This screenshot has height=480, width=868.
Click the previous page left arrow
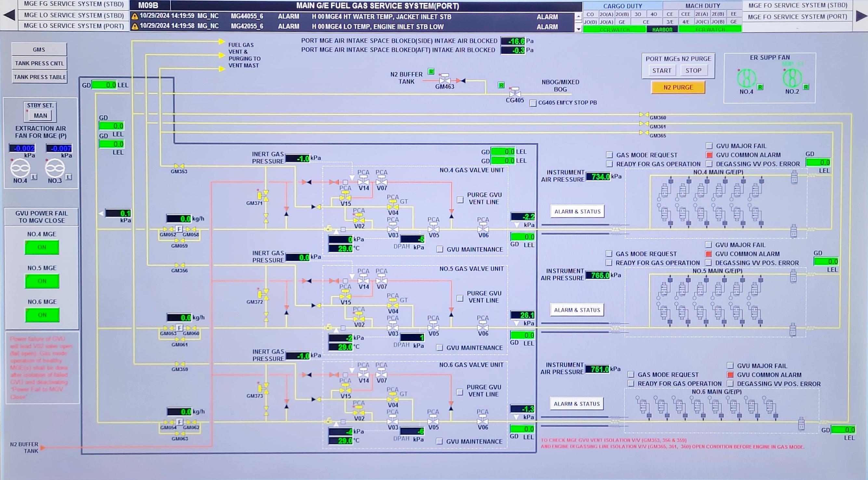9,15
